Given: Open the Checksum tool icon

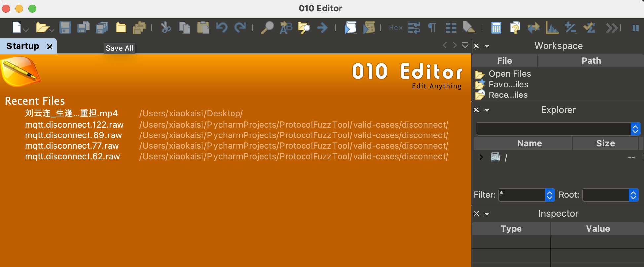Looking at the screenshot, I should [x=589, y=28].
